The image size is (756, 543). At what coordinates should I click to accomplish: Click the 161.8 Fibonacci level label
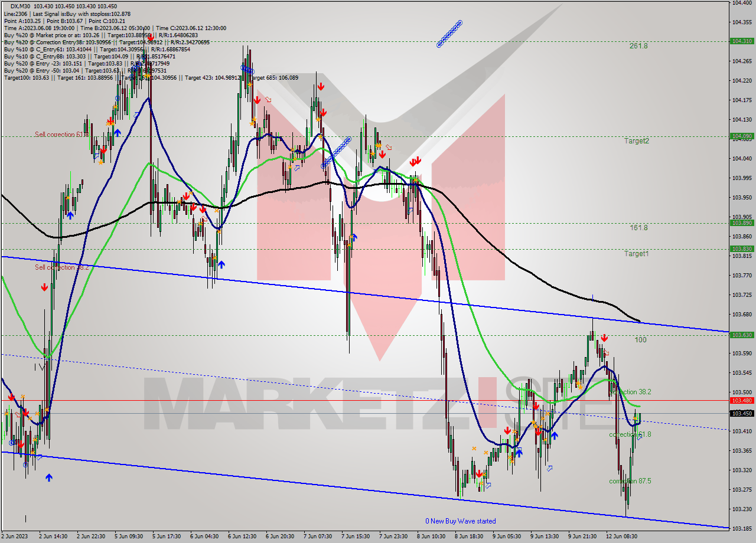click(638, 227)
